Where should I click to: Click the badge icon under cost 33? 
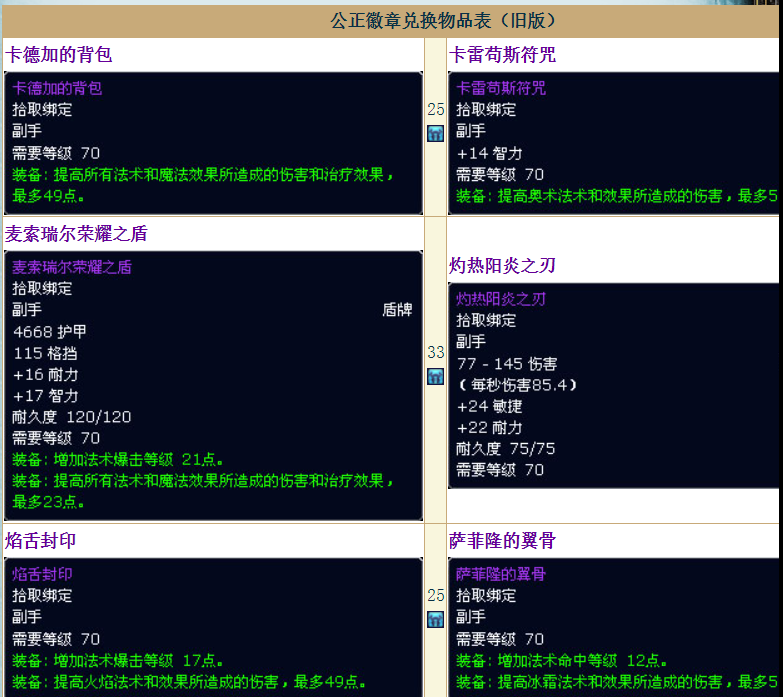tap(435, 376)
